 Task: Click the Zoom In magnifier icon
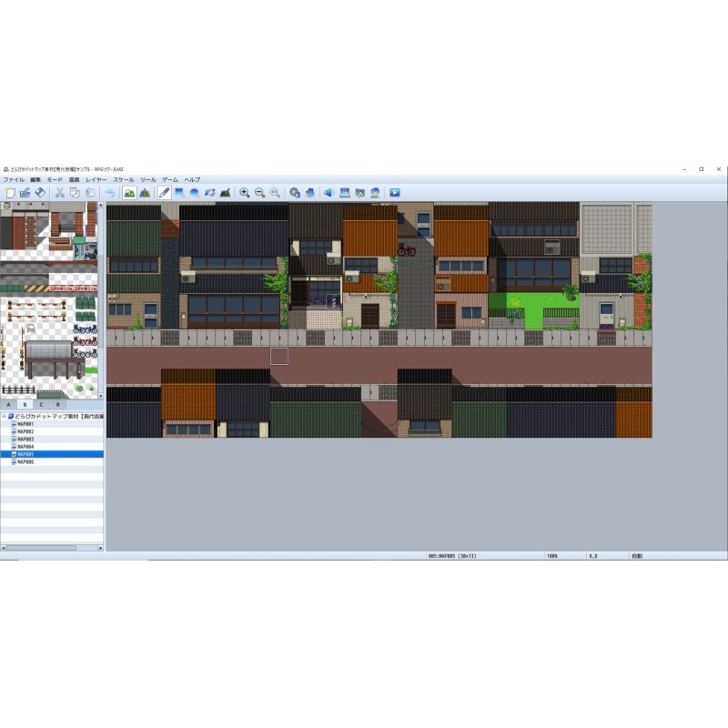pos(244,193)
